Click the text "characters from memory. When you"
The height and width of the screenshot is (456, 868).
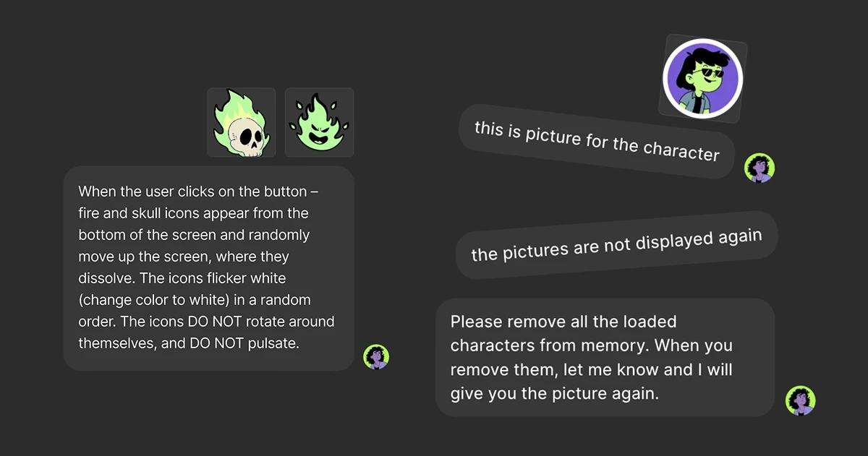click(592, 345)
